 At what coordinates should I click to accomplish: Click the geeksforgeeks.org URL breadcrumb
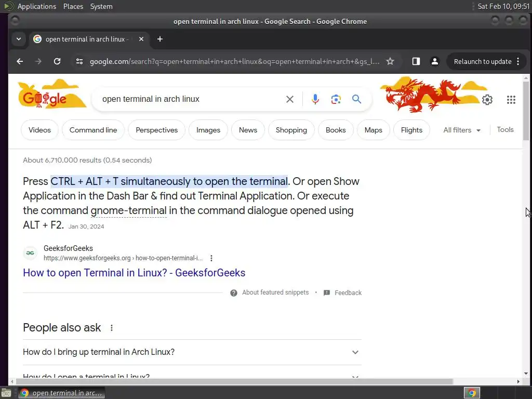[123, 258]
